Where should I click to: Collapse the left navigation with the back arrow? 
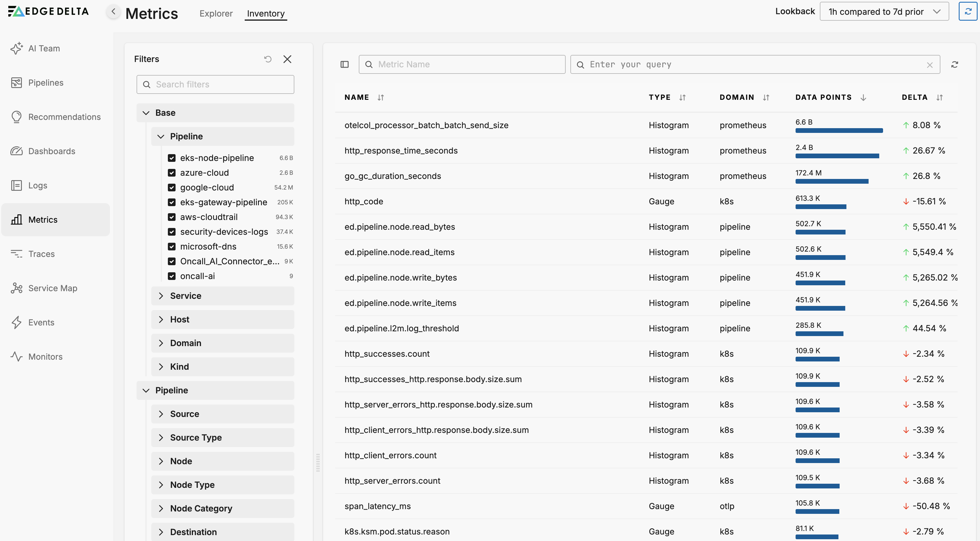pyautogui.click(x=113, y=12)
